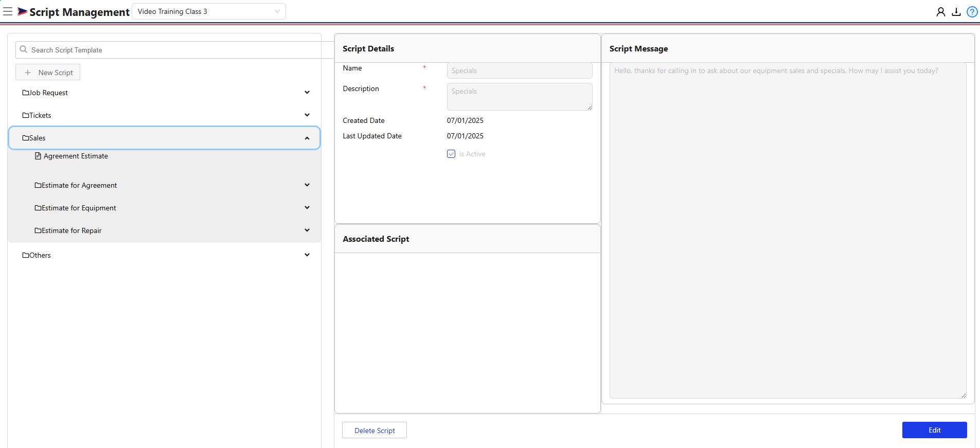Click the download icon in header

956,12
